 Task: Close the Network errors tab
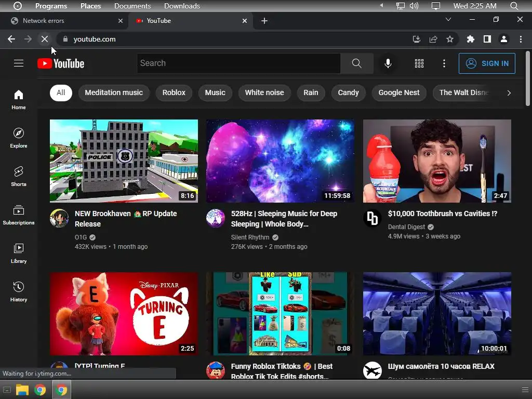pyautogui.click(x=121, y=21)
